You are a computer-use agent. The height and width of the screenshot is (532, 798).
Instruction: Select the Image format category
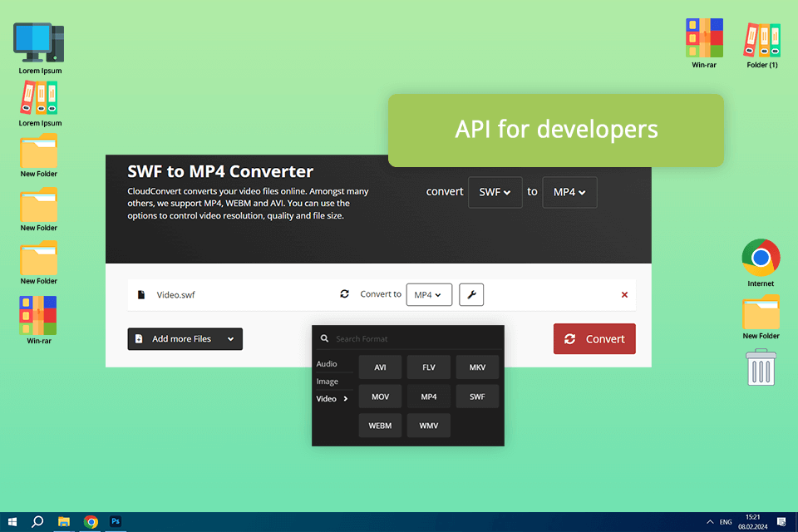click(x=328, y=382)
